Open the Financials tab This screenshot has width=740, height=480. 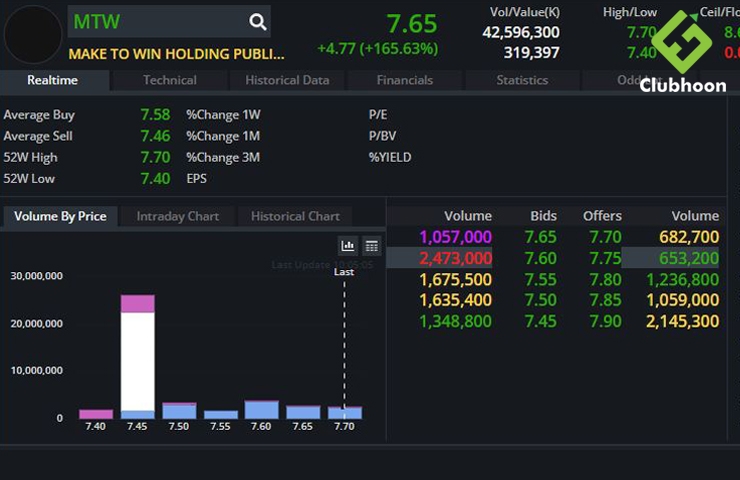click(405, 80)
